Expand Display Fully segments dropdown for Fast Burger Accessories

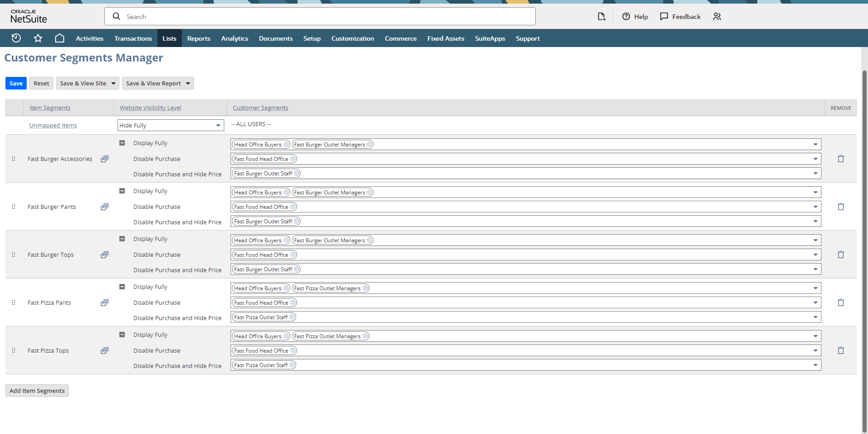[x=816, y=145]
